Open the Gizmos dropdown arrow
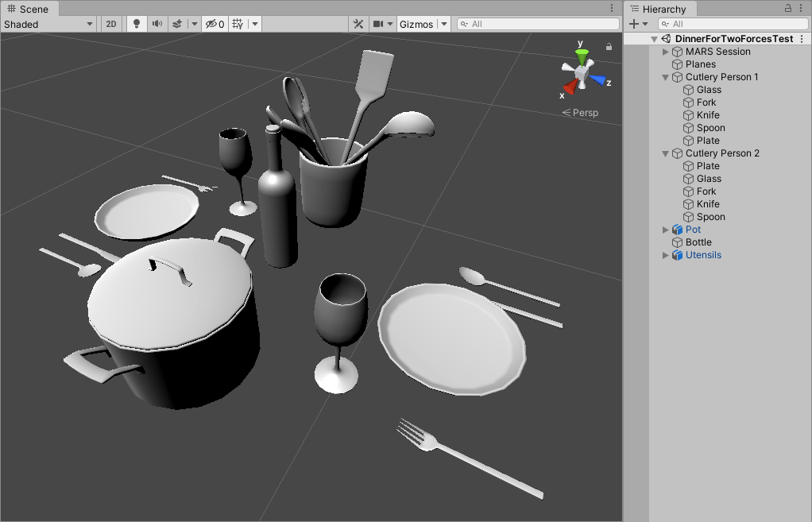 (444, 24)
